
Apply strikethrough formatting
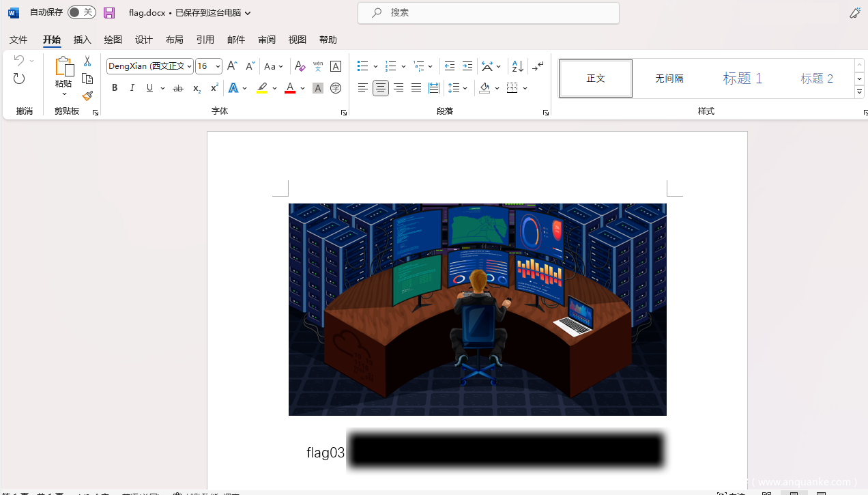tap(178, 88)
